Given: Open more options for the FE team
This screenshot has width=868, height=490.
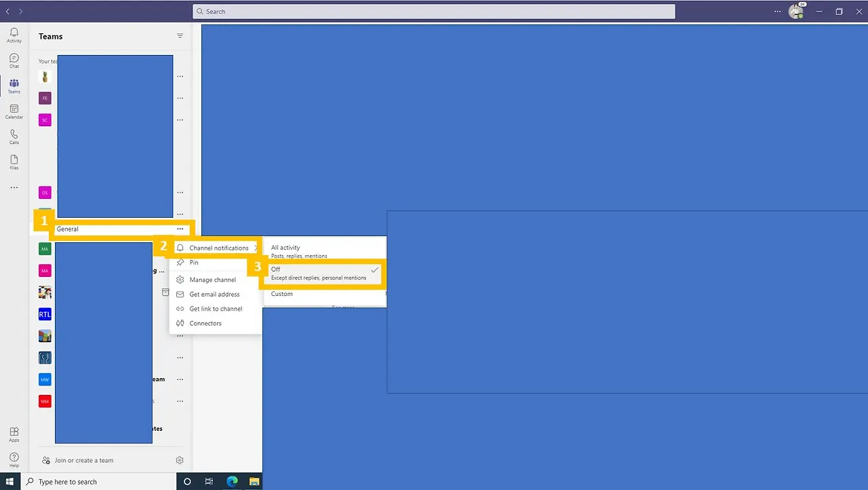Looking at the screenshot, I should click(x=180, y=98).
